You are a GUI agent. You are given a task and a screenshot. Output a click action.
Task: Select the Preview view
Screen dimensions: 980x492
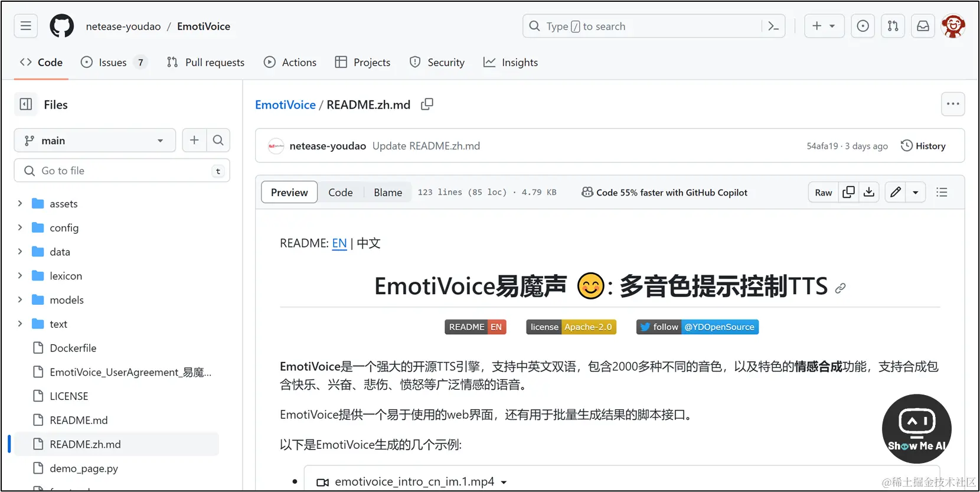point(289,192)
